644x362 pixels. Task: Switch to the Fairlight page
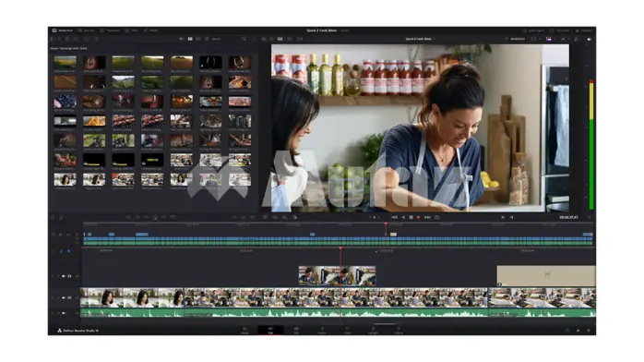[x=373, y=330]
